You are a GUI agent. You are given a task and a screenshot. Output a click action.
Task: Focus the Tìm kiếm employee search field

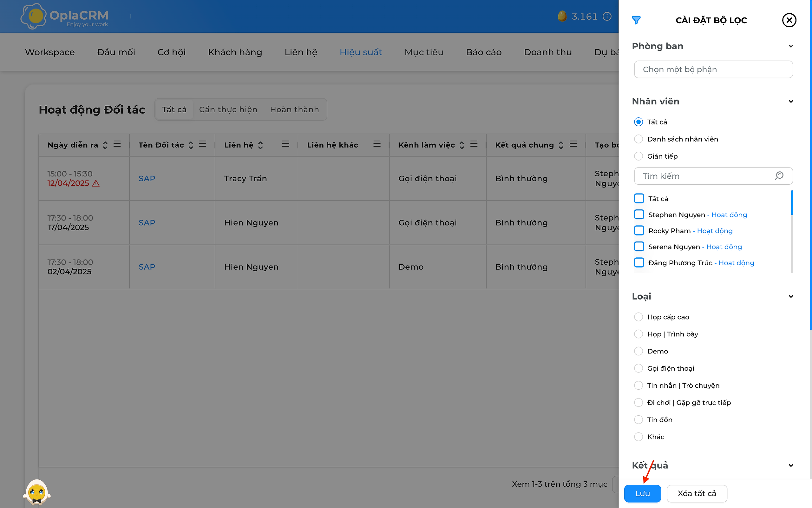[x=713, y=176]
